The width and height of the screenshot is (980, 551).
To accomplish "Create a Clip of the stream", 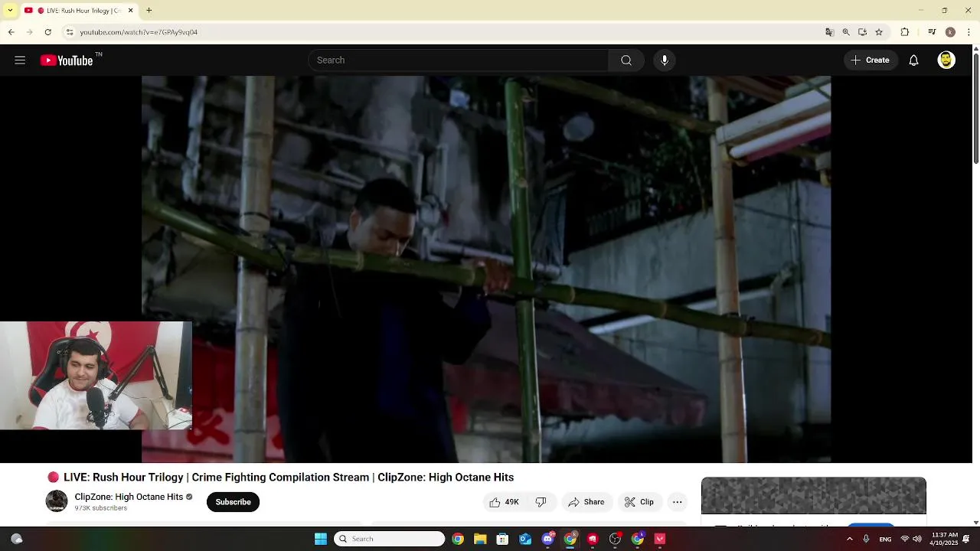I will click(639, 502).
